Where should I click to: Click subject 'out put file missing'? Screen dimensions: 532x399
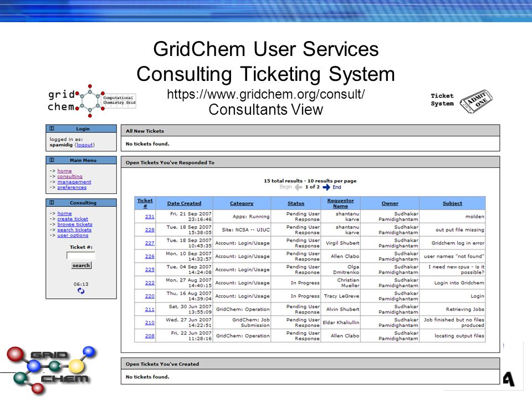(x=460, y=229)
